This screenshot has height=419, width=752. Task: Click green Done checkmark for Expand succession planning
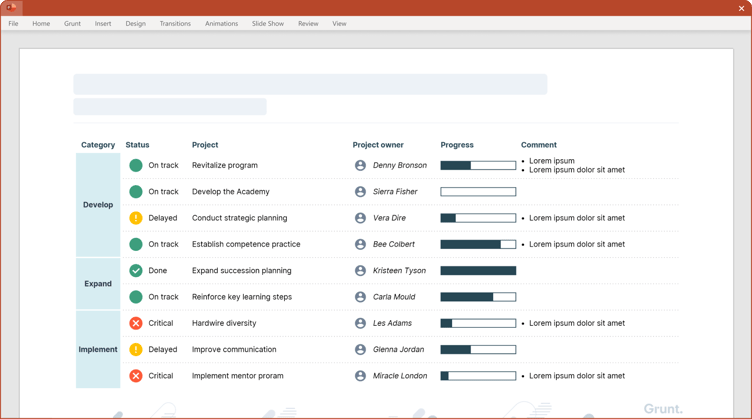click(x=136, y=271)
